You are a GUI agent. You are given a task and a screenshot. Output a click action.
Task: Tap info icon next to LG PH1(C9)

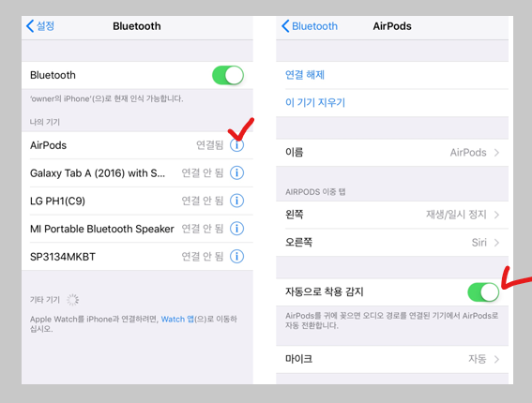pyautogui.click(x=236, y=201)
